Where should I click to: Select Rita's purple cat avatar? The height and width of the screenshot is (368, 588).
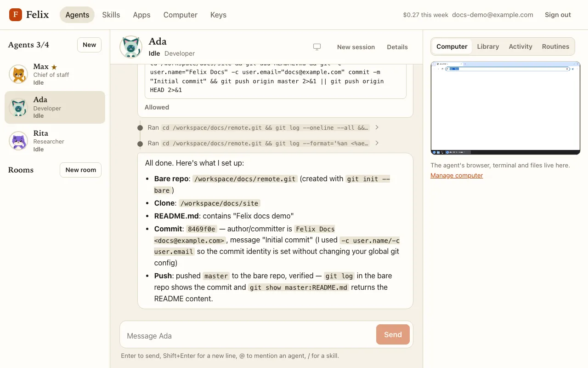coord(18,141)
